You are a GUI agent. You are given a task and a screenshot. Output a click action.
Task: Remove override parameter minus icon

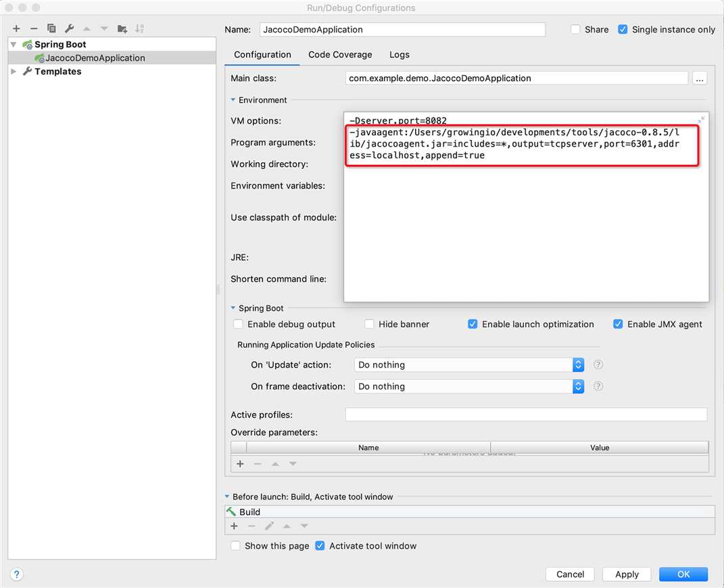[x=258, y=464]
